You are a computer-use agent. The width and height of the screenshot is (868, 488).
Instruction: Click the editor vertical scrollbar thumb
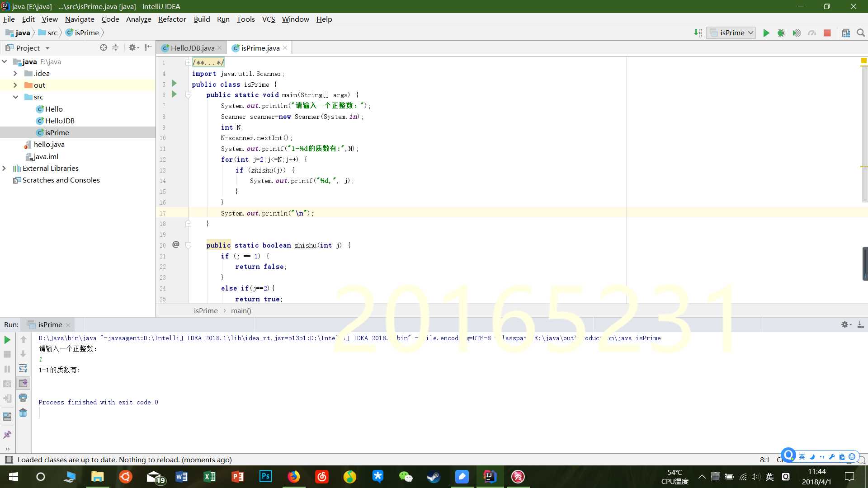coord(864,133)
